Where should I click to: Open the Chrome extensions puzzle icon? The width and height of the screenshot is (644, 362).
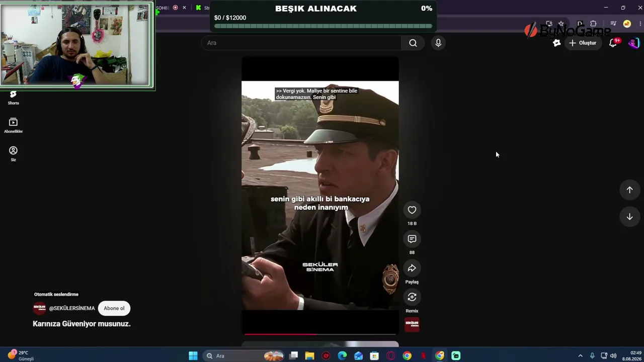pos(593,24)
